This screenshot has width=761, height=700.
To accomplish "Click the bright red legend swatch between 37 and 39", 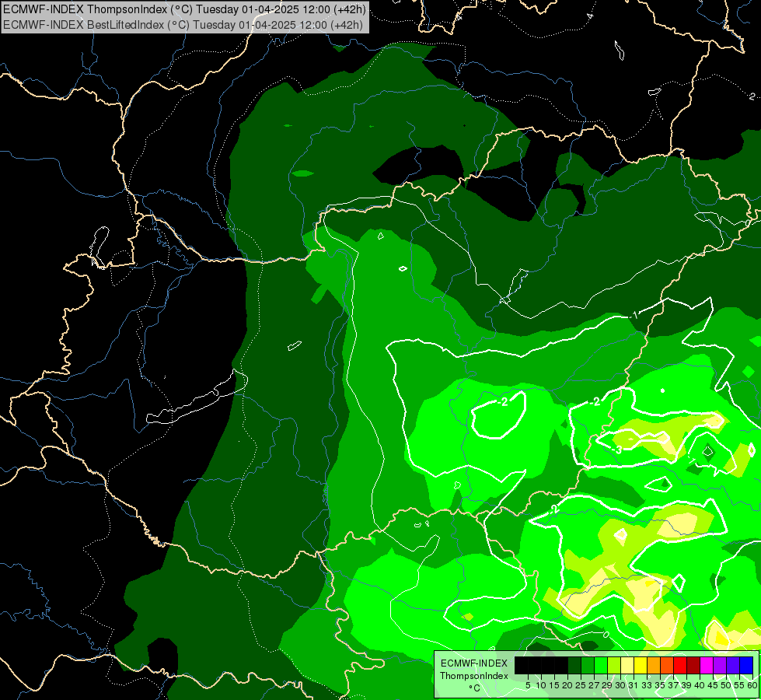I will click(x=680, y=665).
